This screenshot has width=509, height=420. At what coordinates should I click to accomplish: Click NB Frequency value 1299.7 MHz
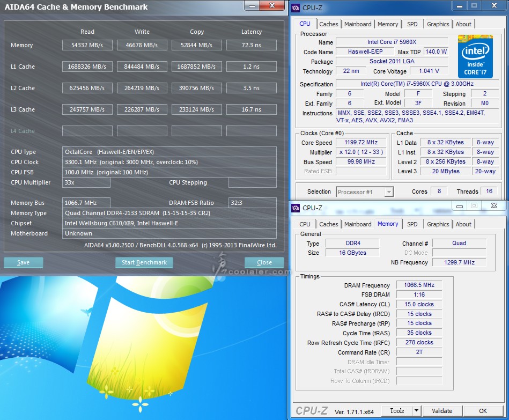coord(459,262)
